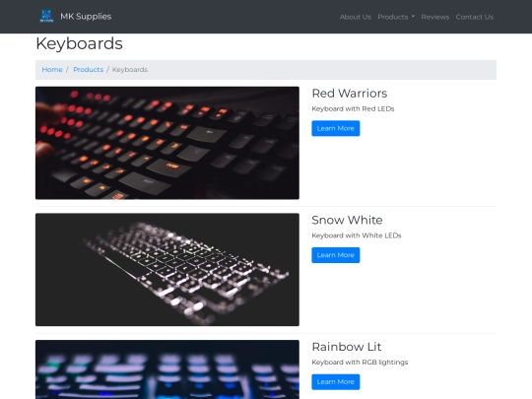This screenshot has height=399, width=532.
Task: Open the Red Warriors keyboard image
Action: 167,143
